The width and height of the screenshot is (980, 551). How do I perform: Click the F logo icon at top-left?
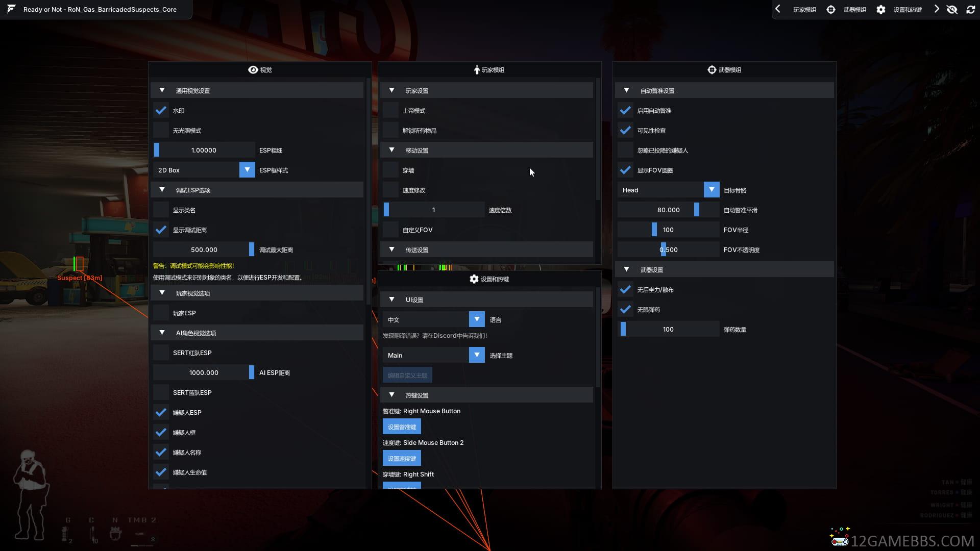(x=11, y=9)
